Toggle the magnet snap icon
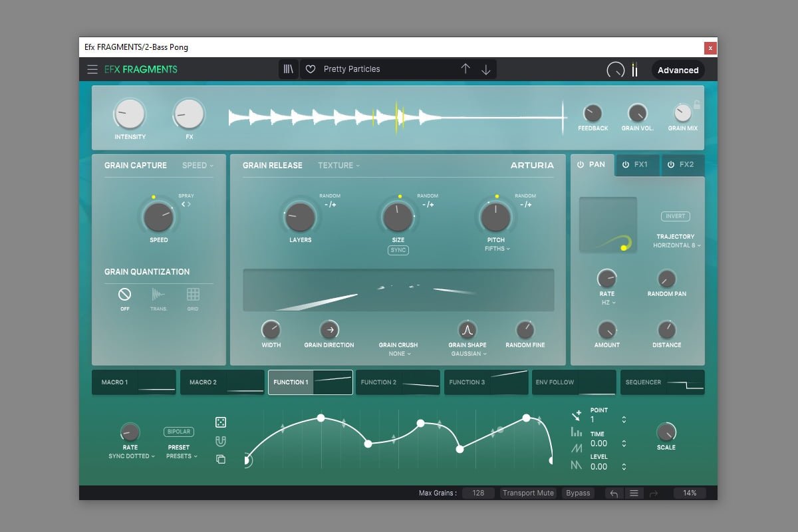798x532 pixels. [x=221, y=441]
